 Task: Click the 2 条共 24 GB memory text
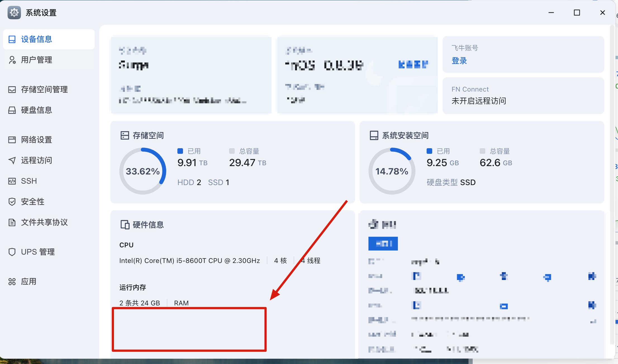pos(140,303)
